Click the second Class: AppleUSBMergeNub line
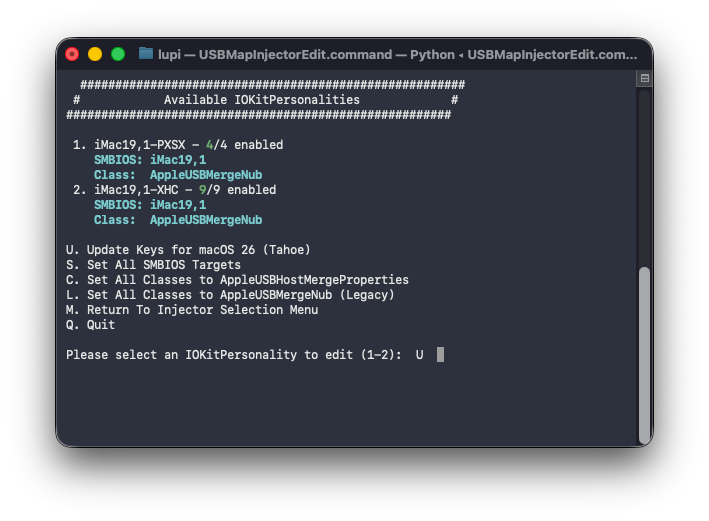 tap(178, 220)
